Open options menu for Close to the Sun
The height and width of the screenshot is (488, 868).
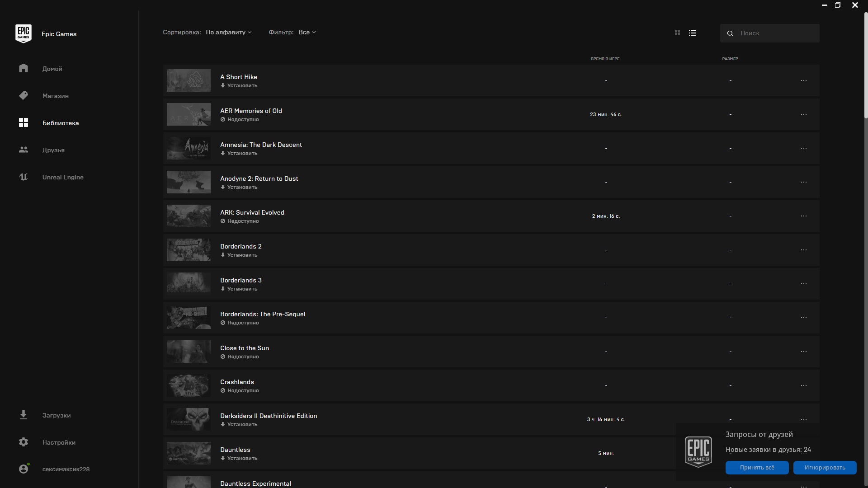[803, 352]
